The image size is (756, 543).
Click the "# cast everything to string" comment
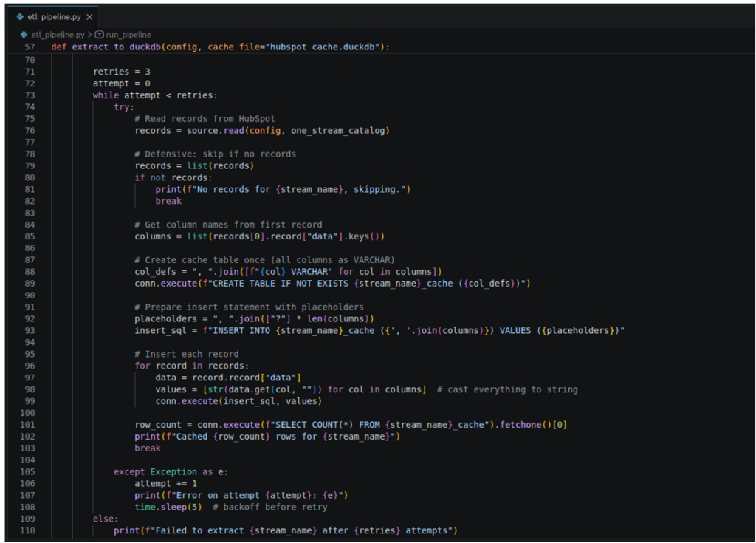click(507, 389)
